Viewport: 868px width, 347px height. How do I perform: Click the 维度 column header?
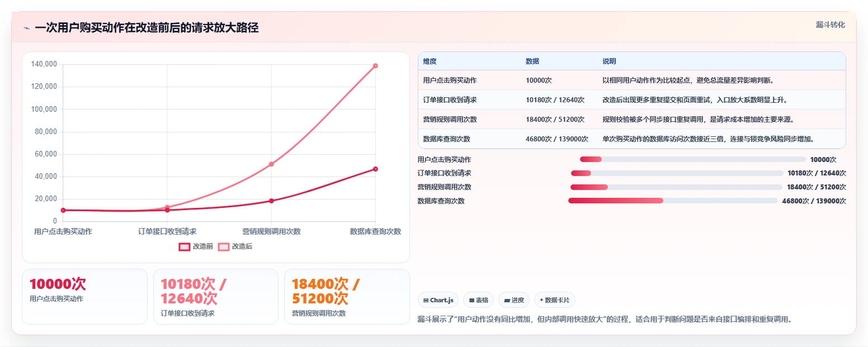[430, 61]
